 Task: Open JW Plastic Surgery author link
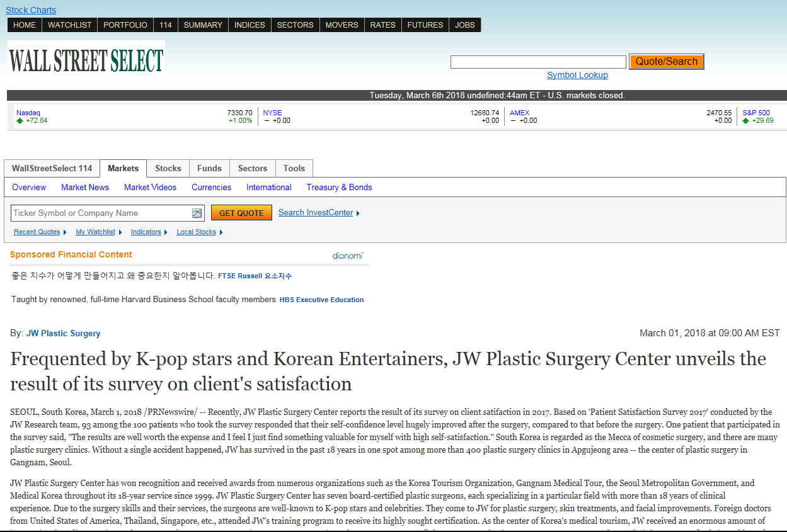[x=63, y=334]
